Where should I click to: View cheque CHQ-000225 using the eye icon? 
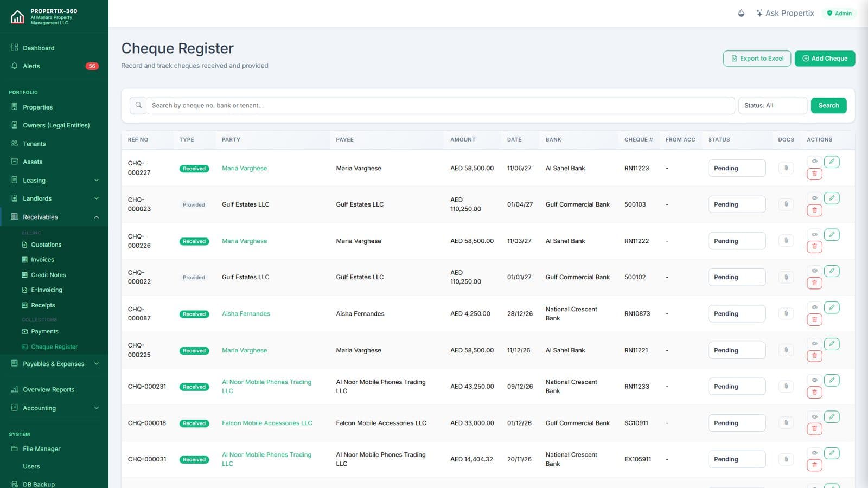(x=814, y=343)
